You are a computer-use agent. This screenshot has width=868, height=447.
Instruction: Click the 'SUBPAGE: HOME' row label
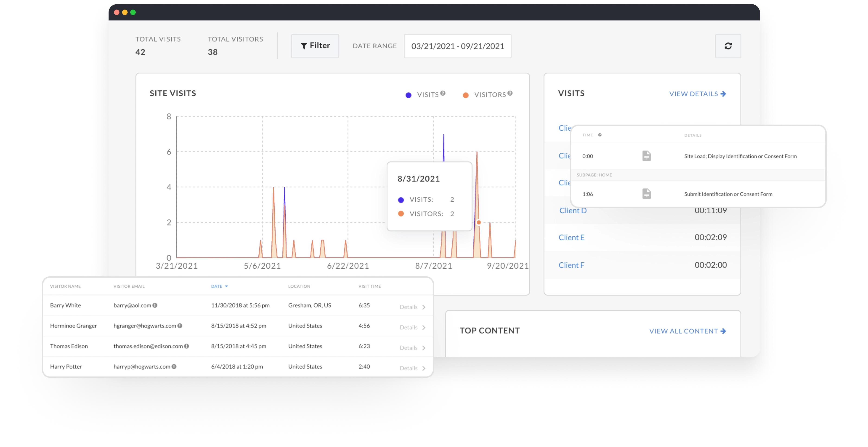click(x=594, y=175)
